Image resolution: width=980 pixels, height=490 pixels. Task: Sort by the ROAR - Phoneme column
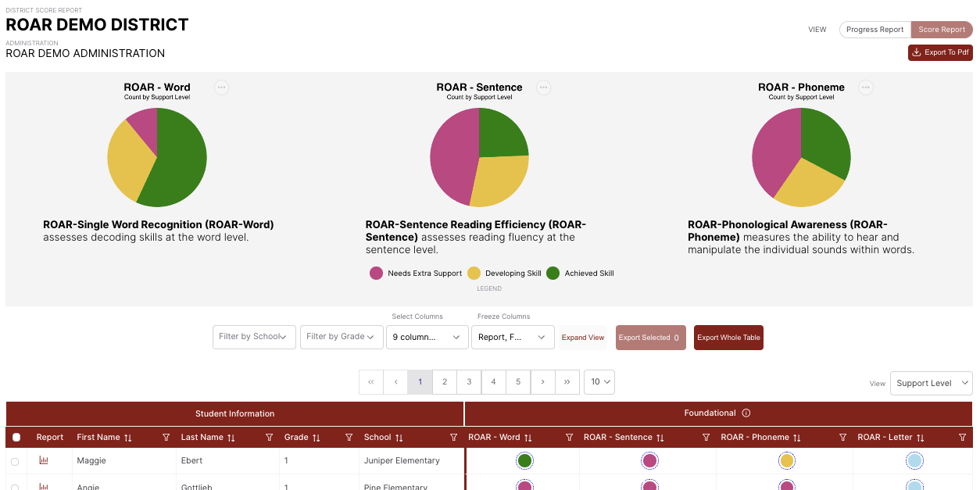pos(797,438)
